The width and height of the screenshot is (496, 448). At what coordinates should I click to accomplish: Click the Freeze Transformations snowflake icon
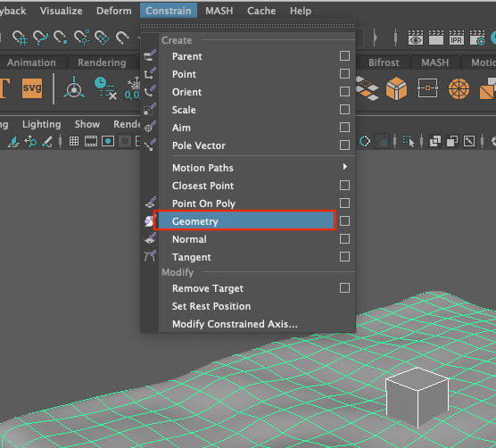(x=133, y=88)
